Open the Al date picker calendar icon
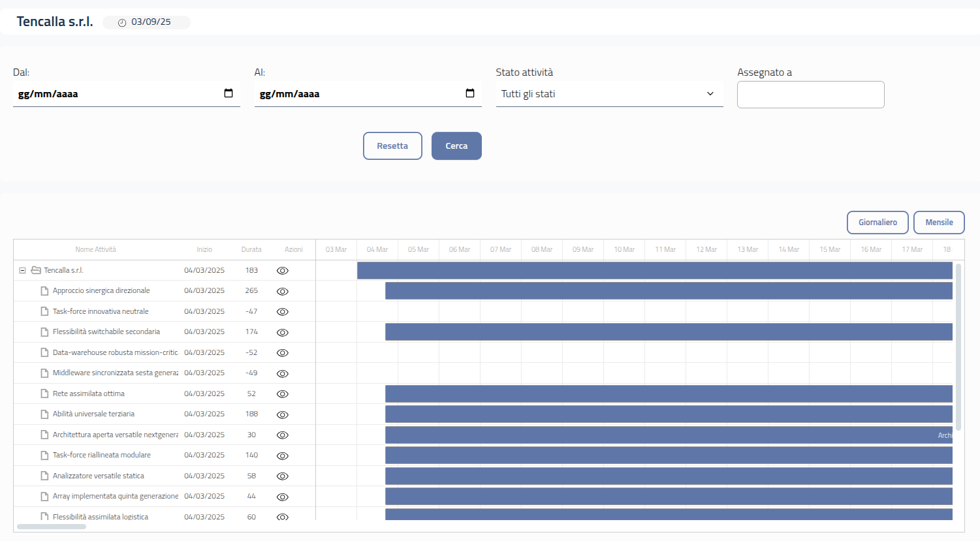This screenshot has width=980, height=541. coord(470,93)
